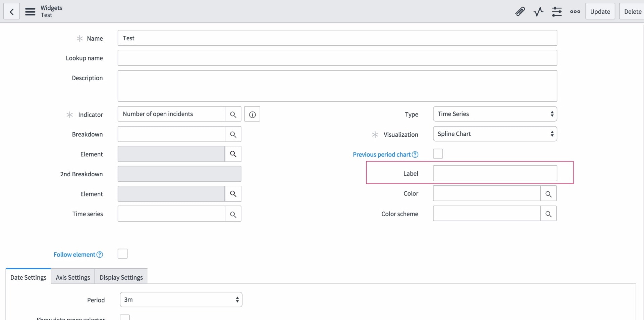644x320 pixels.
Task: Open the Type dropdown
Action: pos(495,114)
